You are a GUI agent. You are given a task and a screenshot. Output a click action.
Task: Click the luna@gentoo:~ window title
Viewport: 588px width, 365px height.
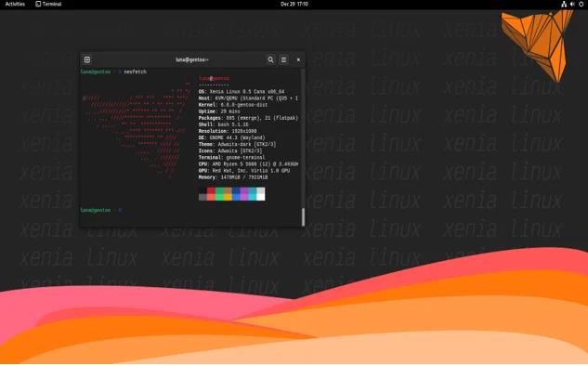pyautogui.click(x=192, y=59)
